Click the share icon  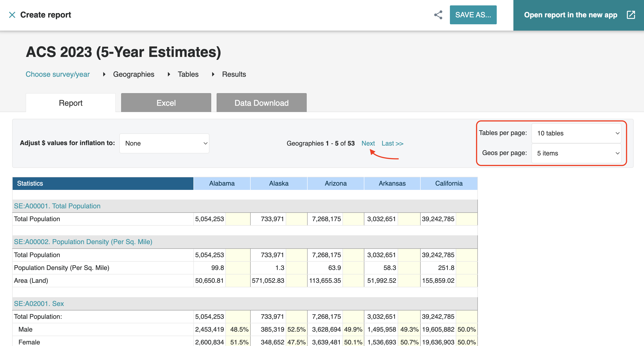coord(438,15)
